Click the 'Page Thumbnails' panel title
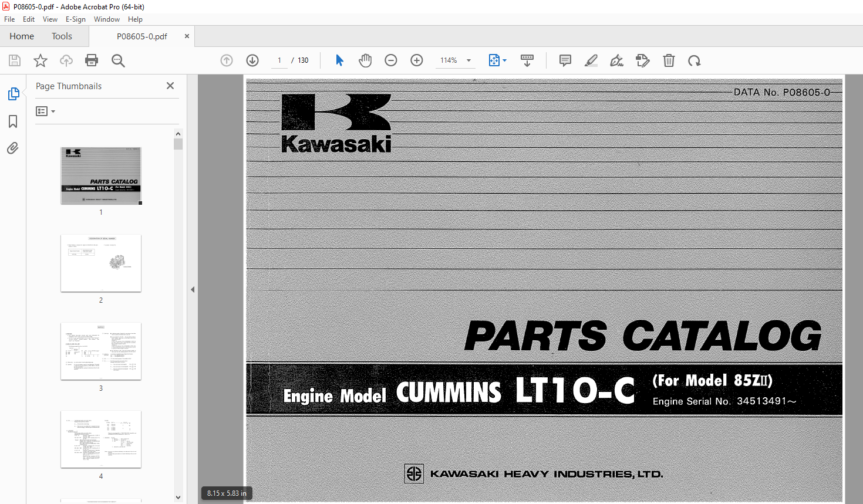This screenshot has height=504, width=863. tap(69, 86)
